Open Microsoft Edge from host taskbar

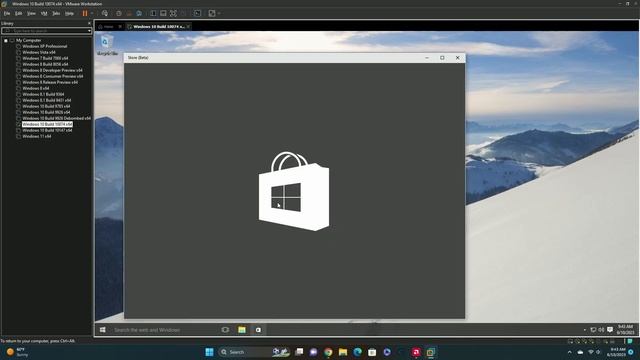pyautogui.click(x=358, y=352)
